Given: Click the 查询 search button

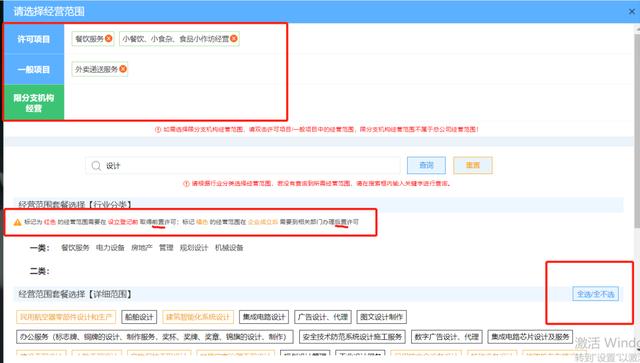Looking at the screenshot, I should (x=426, y=165).
